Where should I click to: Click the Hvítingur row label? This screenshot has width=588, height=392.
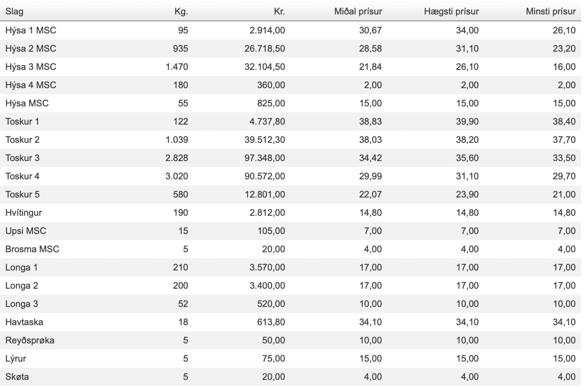pos(24,213)
